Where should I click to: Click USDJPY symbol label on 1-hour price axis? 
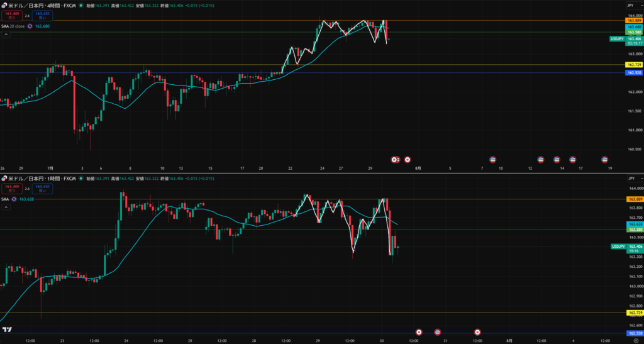619,247
